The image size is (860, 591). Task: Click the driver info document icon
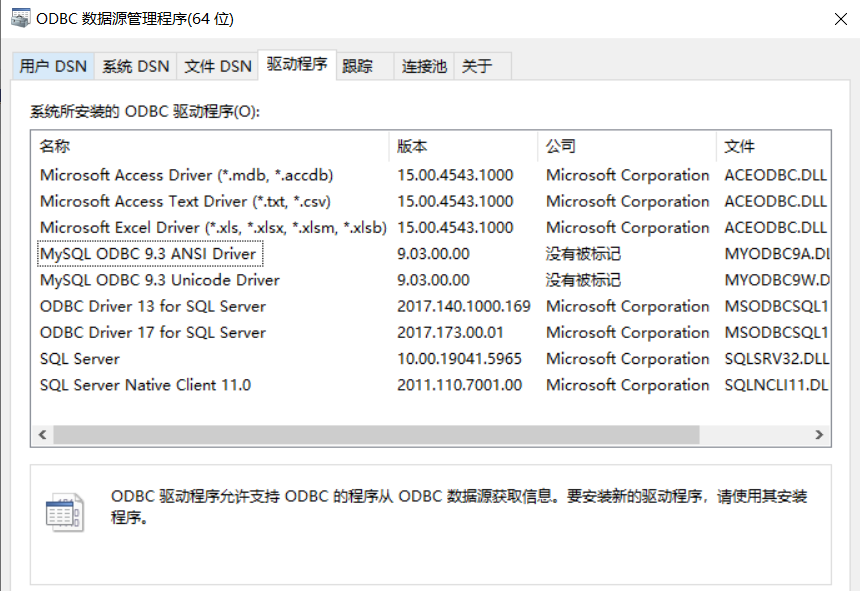coord(65,513)
